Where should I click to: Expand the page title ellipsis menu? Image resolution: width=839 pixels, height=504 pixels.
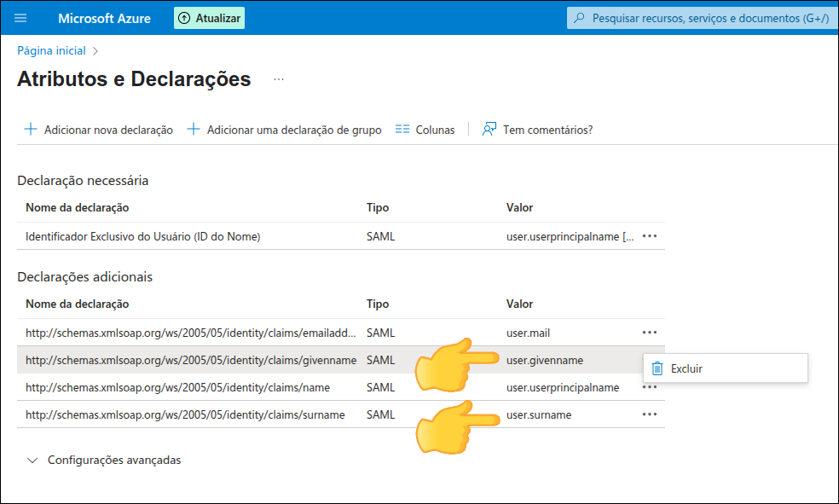pyautogui.click(x=277, y=78)
